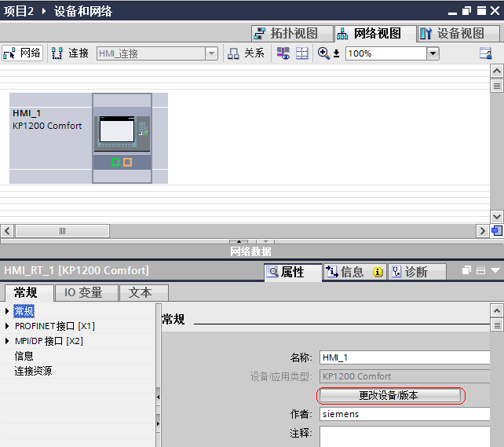The image size is (504, 447).
Task: Click the overview panel icon on toolbar right
Action: coord(485,53)
